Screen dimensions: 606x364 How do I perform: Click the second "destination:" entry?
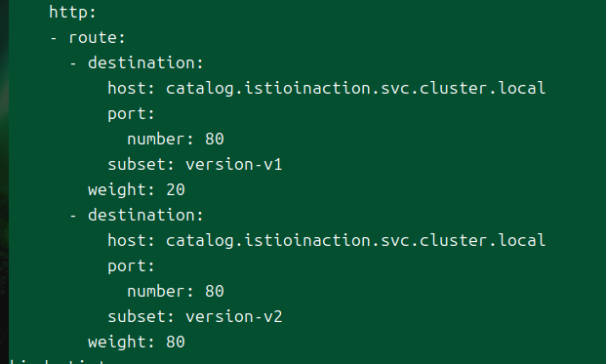[145, 215]
